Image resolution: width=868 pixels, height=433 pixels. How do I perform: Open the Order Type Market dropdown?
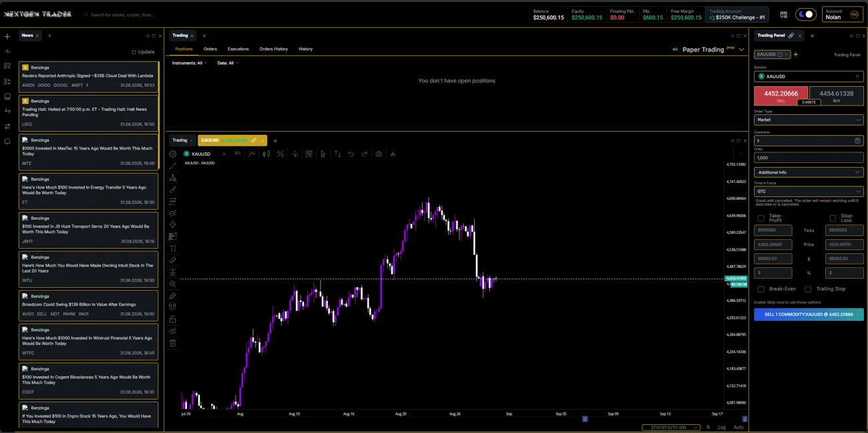809,120
